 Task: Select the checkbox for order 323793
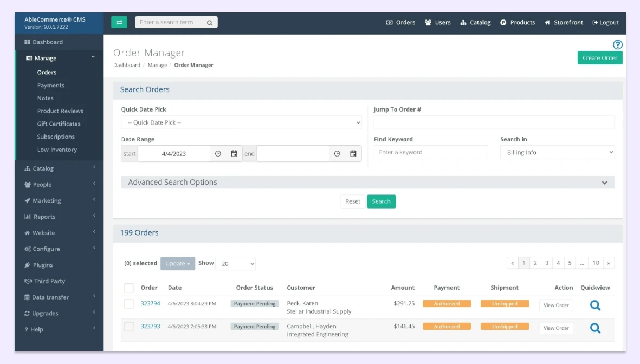(128, 326)
